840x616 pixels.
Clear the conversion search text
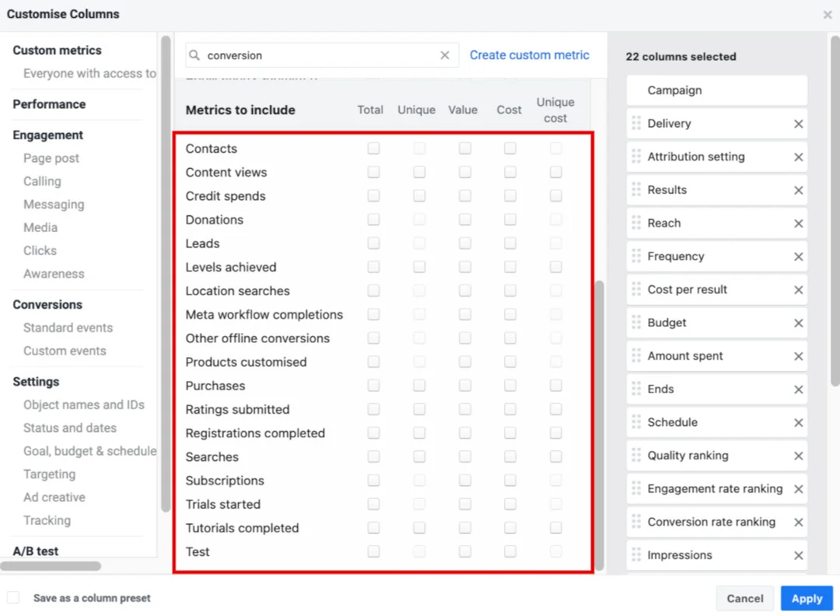click(445, 55)
